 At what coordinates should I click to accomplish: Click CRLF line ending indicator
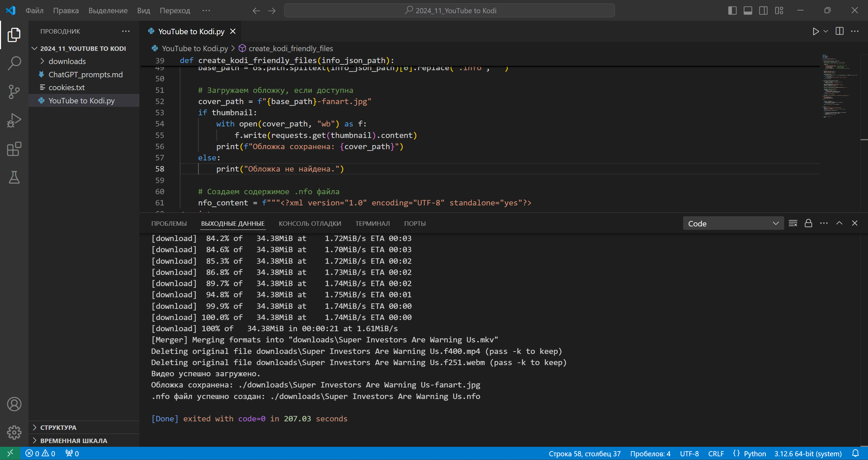716,454
